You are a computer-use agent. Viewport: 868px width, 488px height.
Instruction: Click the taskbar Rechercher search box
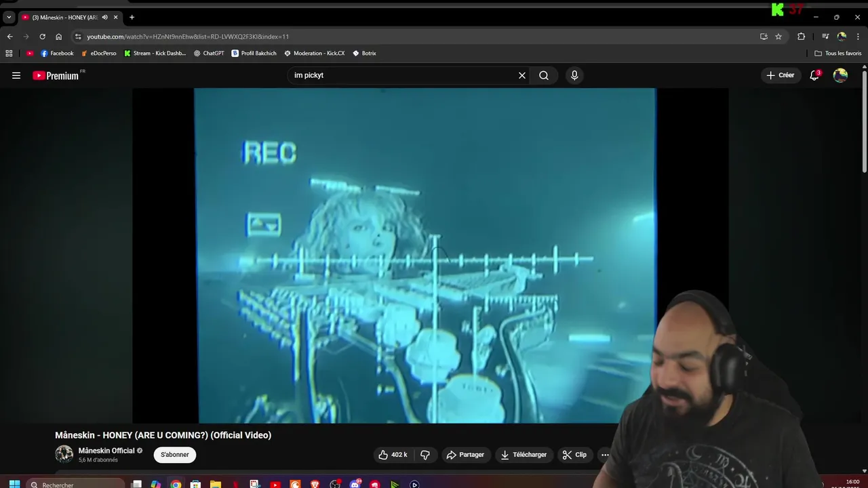pyautogui.click(x=75, y=484)
